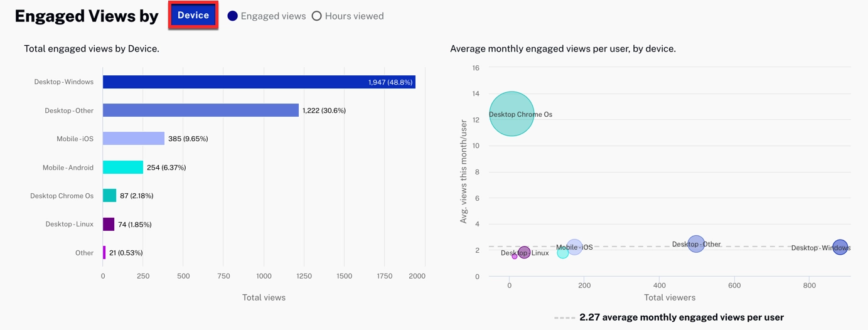Select the Mobile-iOS bar
This screenshot has width=868, height=330.
(x=133, y=139)
